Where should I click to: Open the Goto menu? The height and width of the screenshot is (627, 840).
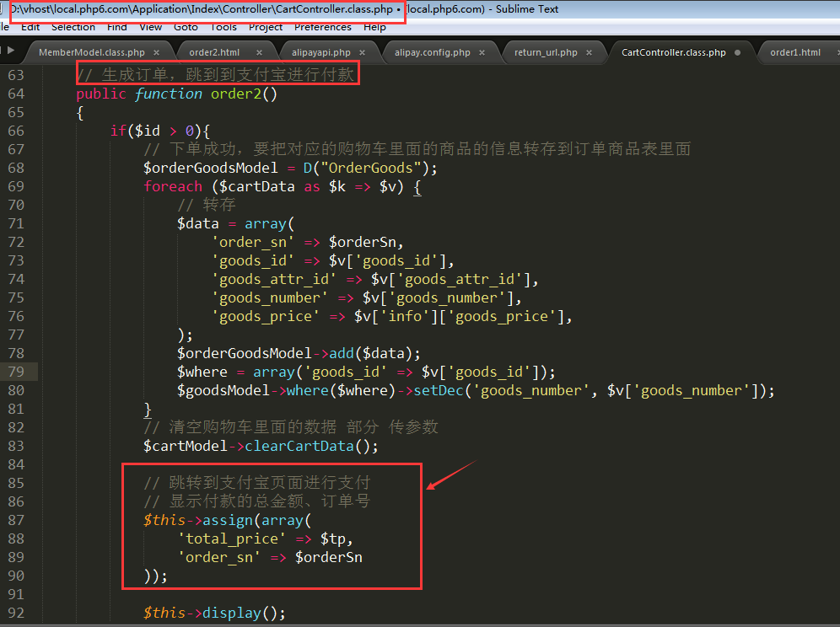tap(186, 27)
